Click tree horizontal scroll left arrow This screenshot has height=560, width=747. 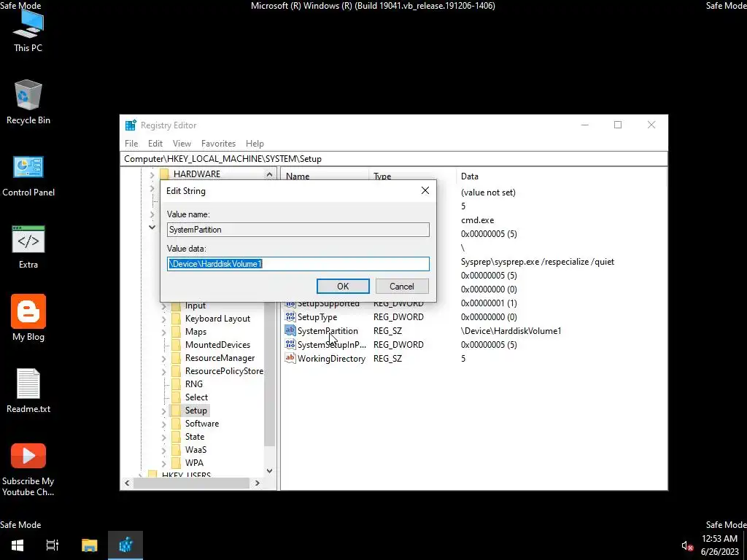click(127, 483)
